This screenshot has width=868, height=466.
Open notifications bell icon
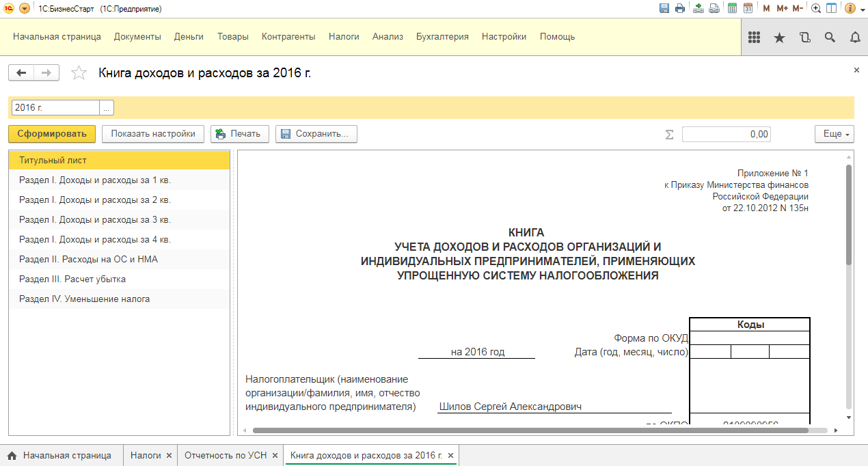click(855, 38)
